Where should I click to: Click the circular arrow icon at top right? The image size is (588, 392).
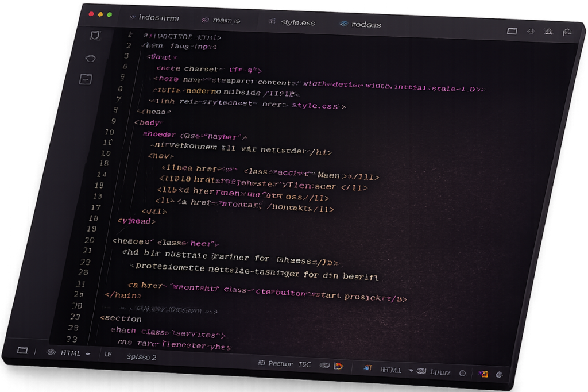(531, 32)
